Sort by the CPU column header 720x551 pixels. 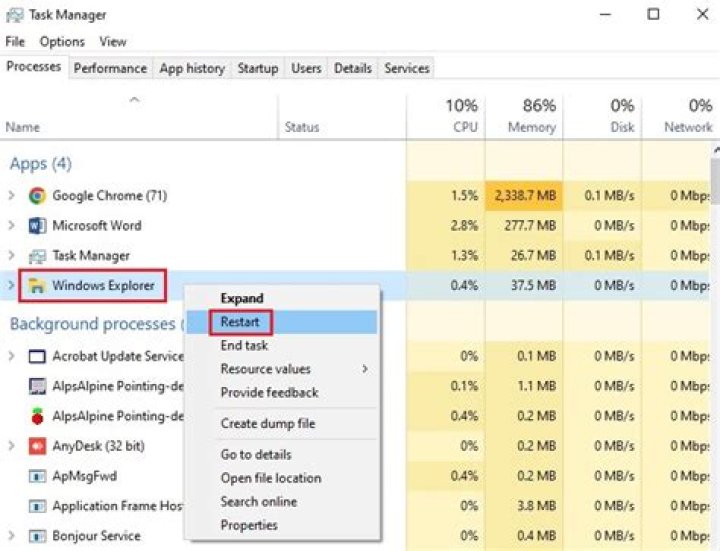click(x=446, y=117)
